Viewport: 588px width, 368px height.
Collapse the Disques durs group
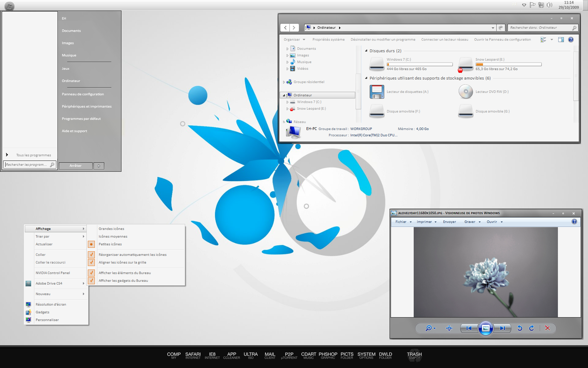click(x=366, y=51)
